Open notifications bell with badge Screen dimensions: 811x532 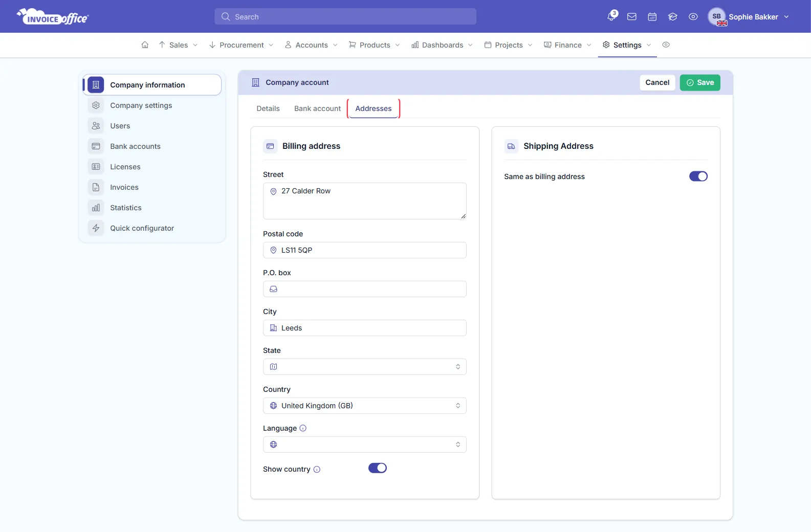(x=612, y=16)
